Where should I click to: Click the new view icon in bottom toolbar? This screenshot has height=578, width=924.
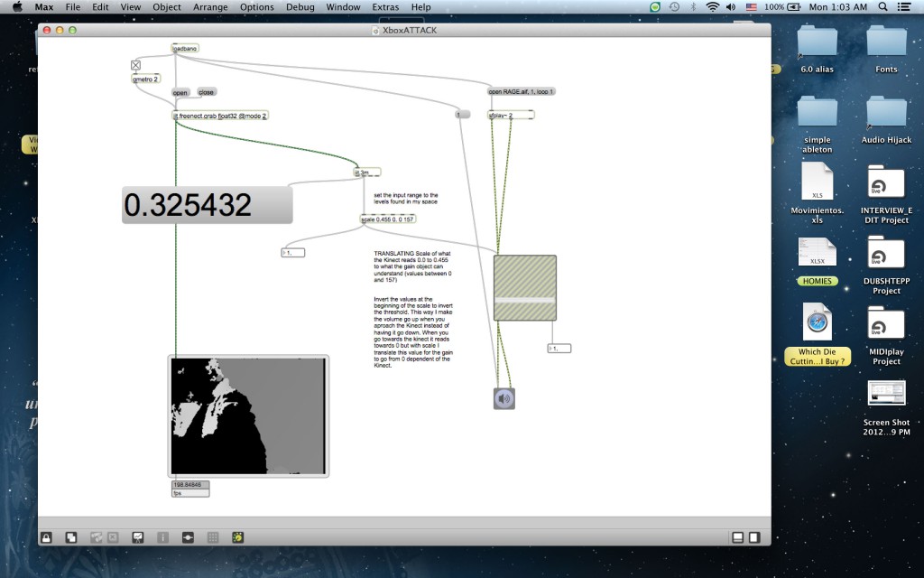pos(70,536)
